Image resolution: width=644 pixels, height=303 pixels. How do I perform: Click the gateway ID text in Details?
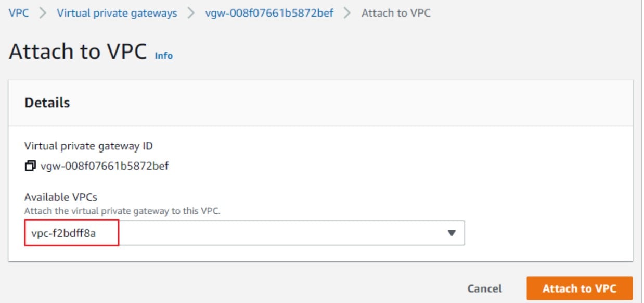[x=105, y=166]
